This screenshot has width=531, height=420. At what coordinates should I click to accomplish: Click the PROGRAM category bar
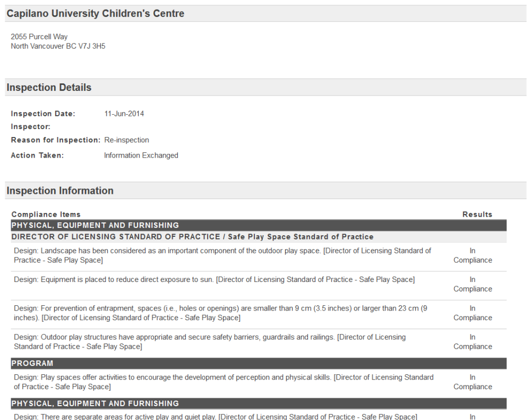tap(32, 364)
